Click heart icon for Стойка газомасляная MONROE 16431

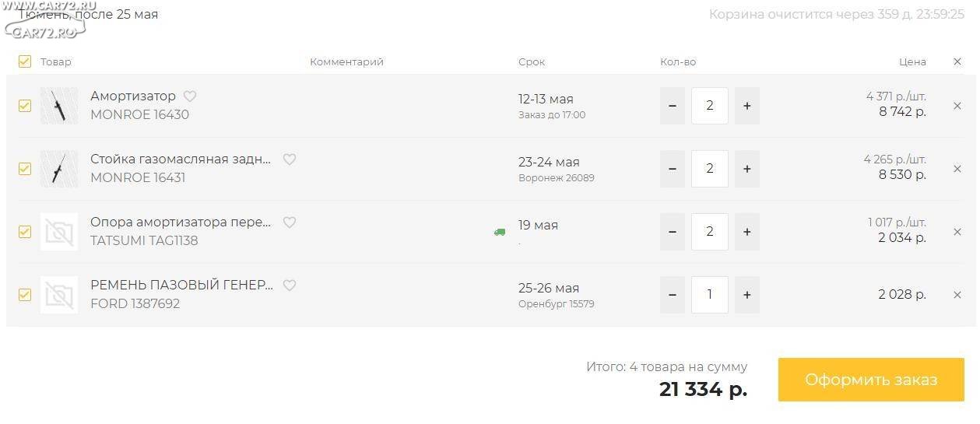click(290, 159)
